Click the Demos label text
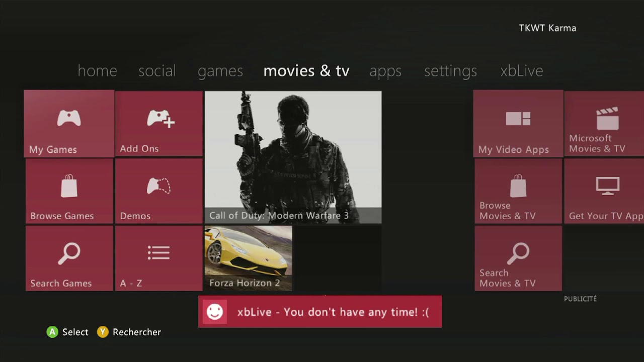 [135, 216]
